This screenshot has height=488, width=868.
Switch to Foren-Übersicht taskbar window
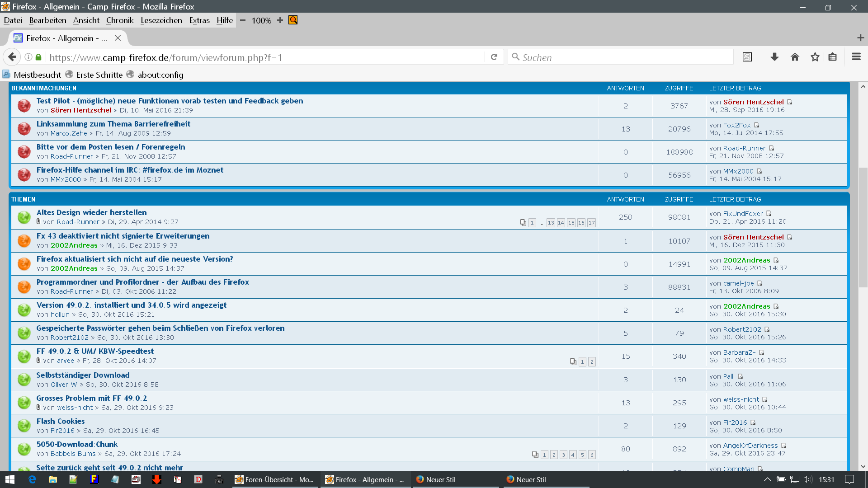click(274, 479)
